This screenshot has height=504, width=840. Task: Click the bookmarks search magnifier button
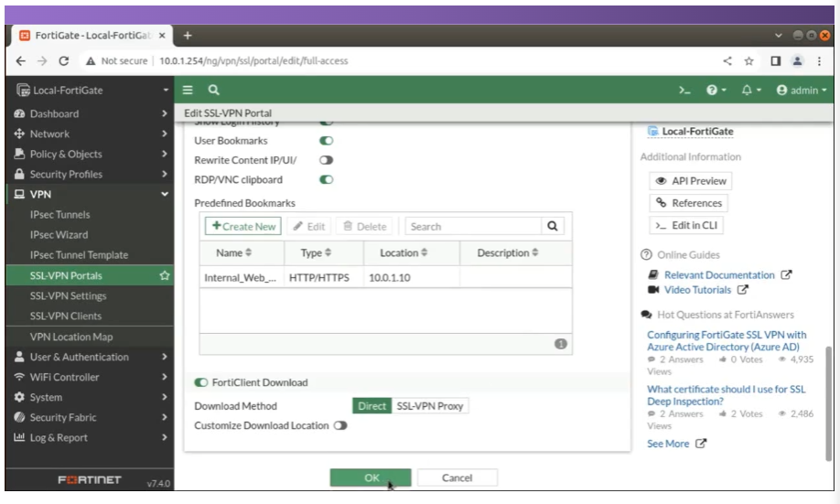553,226
